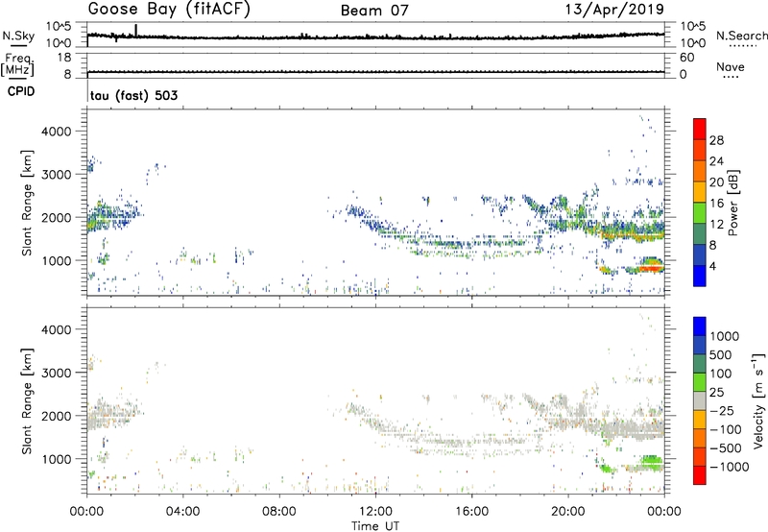The width and height of the screenshot is (768, 532).
Task: Click the green velocity patch near 1000 km at 23:00
Action: click(x=652, y=460)
